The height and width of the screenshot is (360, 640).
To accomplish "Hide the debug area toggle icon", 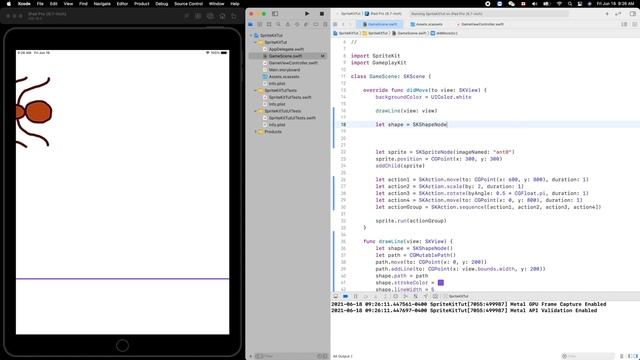I will (336, 296).
